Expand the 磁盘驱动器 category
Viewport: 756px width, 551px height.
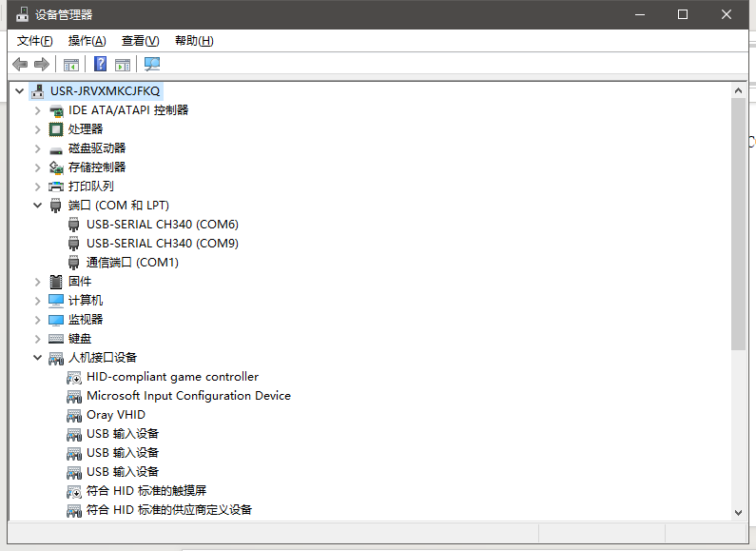coord(38,148)
